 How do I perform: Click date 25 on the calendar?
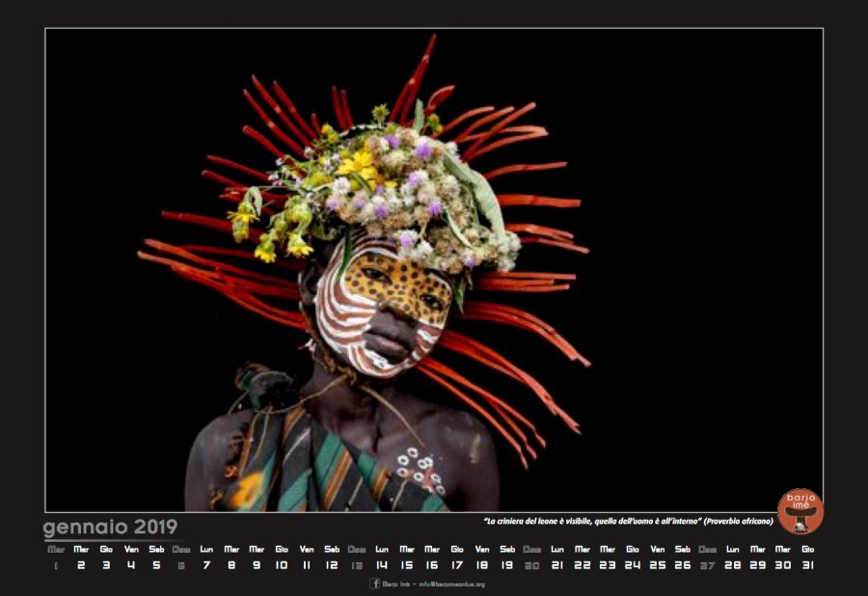pyautogui.click(x=657, y=565)
